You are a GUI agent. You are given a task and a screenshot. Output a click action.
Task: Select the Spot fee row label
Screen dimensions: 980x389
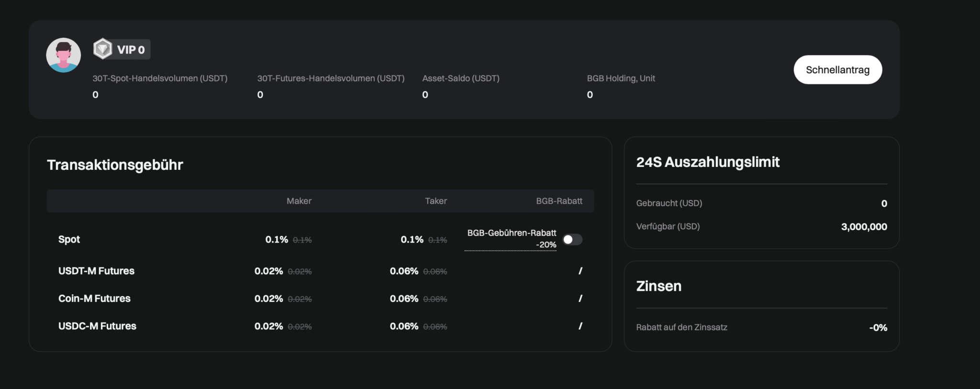pos(69,239)
